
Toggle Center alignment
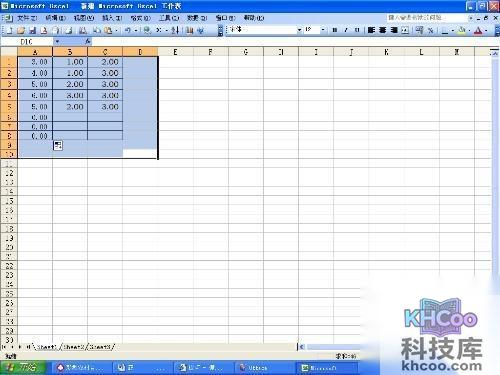click(x=383, y=30)
